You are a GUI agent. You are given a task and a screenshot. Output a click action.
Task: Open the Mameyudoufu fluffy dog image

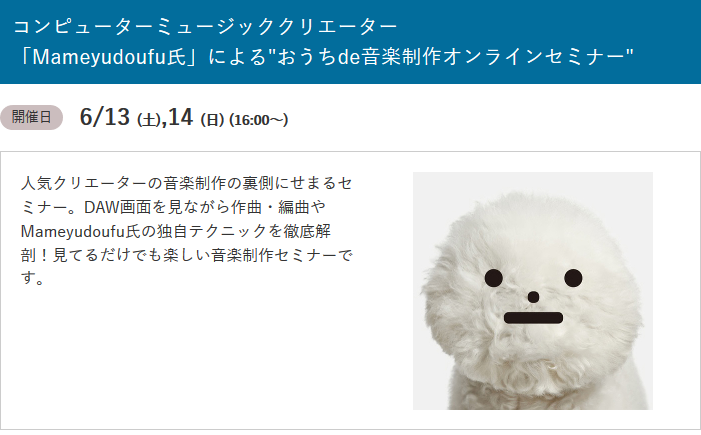pos(532,291)
